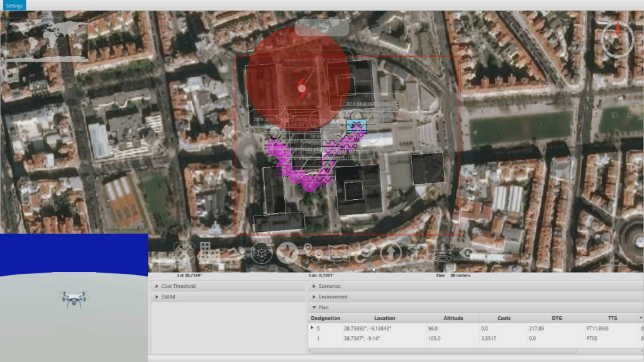Select altitude cell 105.0
This screenshot has height=362, width=644.
453,339
